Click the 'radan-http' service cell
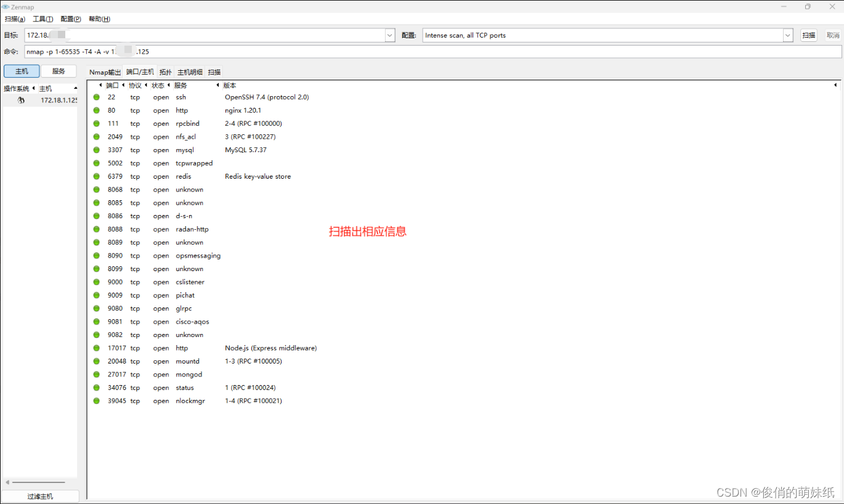Screen dimensions: 844x504 pyautogui.click(x=192, y=229)
